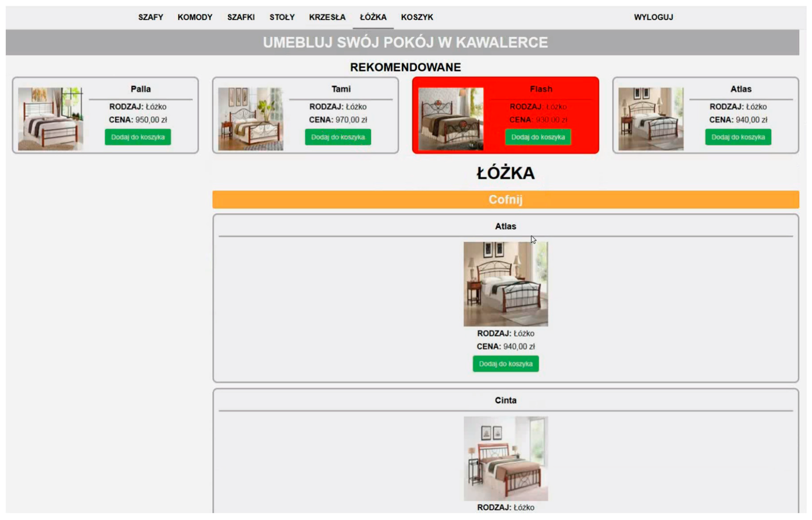
Task: Add highlighted Flash bed to cart
Action: tap(538, 137)
